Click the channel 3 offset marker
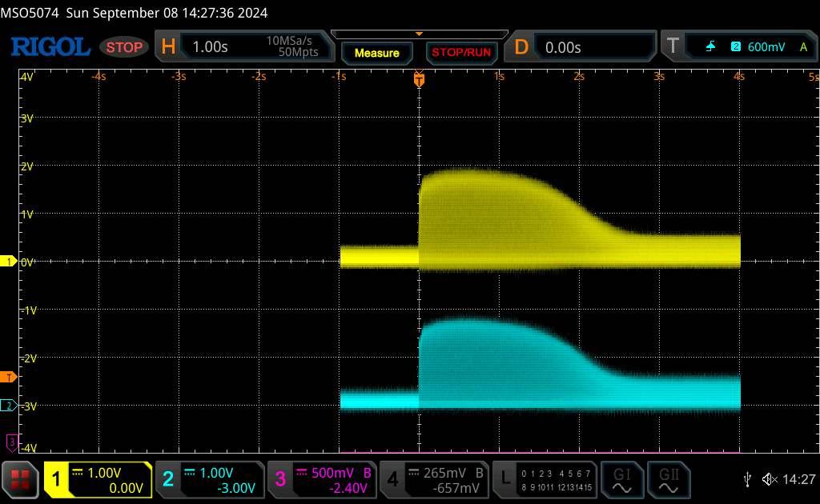This screenshot has width=820, height=504. 10,441
